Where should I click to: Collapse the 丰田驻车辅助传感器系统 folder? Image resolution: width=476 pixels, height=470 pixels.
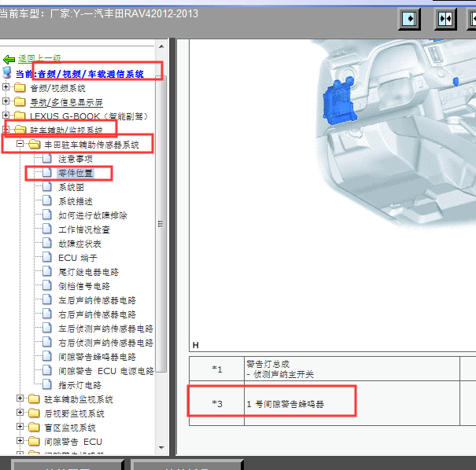click(x=20, y=143)
